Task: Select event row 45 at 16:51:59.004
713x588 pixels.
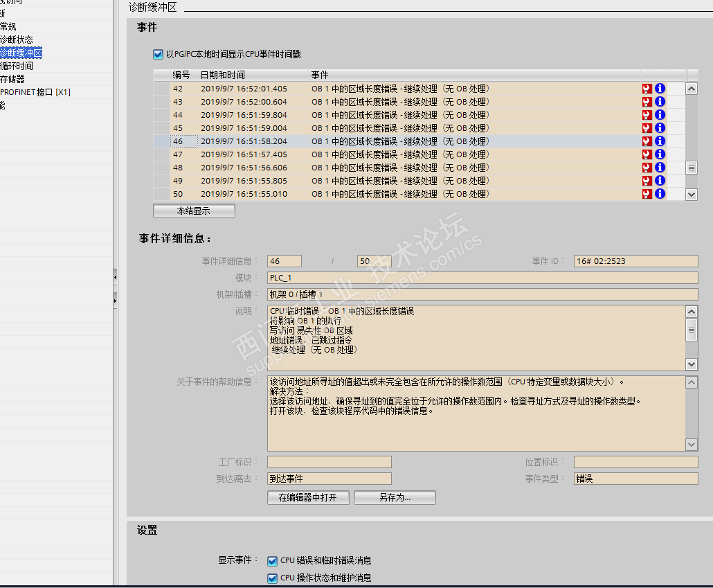Action: point(419,128)
